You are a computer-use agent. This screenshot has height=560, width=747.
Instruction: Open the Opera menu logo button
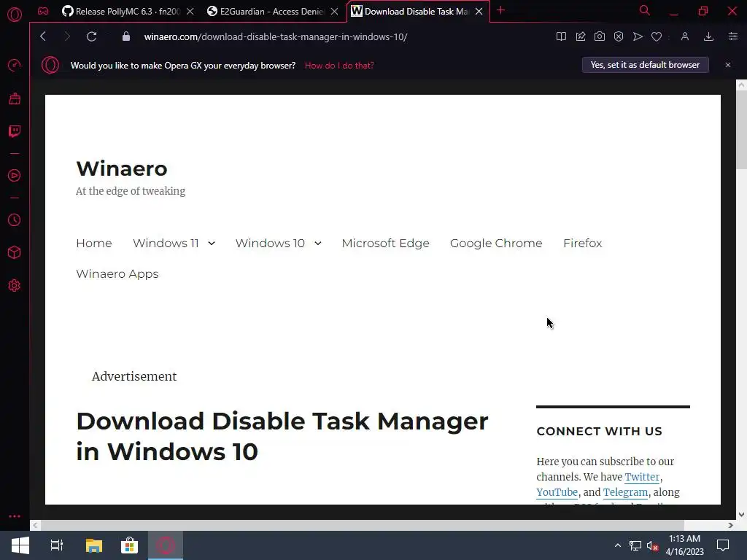point(15,15)
